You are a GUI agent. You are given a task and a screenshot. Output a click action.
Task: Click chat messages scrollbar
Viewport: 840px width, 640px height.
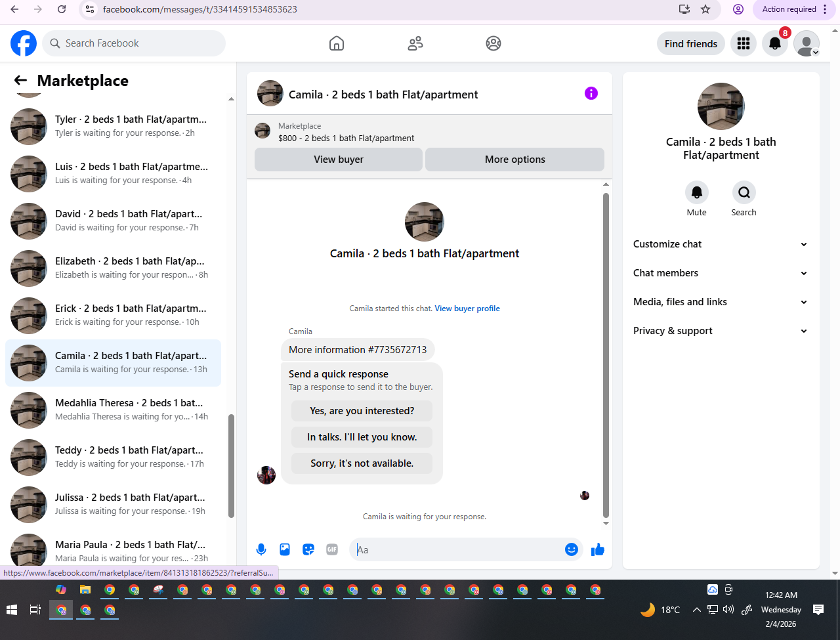pyautogui.click(x=606, y=354)
